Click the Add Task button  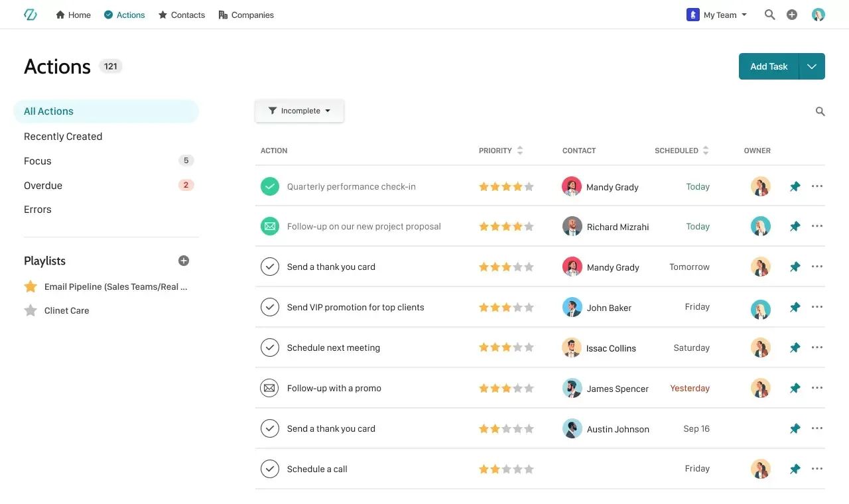[769, 66]
